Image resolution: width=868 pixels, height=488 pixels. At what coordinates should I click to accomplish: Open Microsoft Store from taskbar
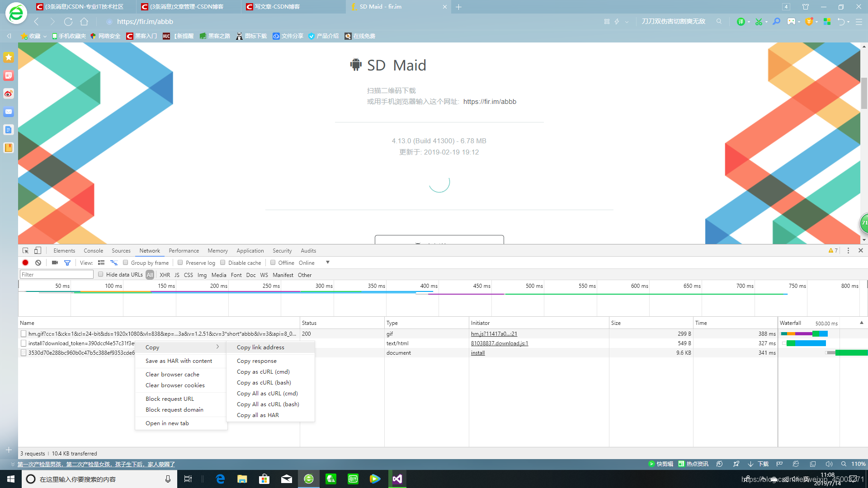pyautogui.click(x=264, y=479)
